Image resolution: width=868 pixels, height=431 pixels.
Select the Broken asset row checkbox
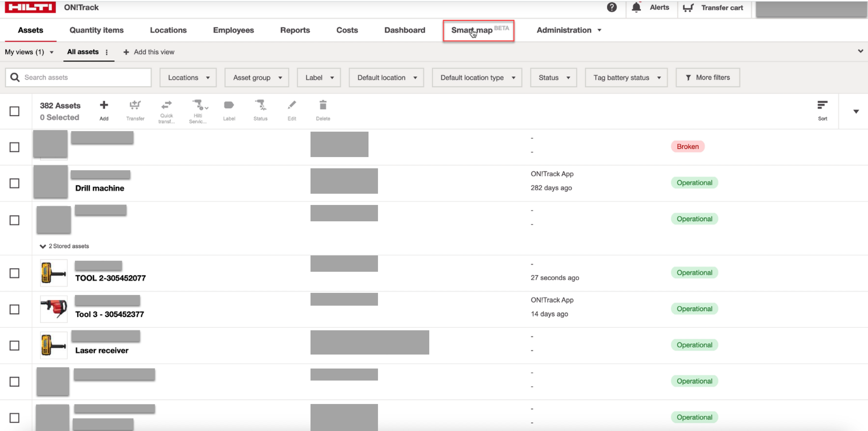14,147
